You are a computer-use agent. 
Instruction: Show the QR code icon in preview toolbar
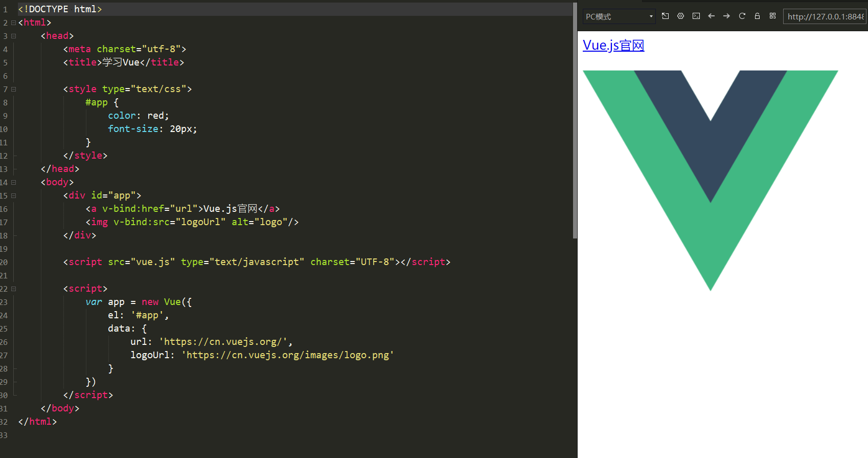click(772, 16)
